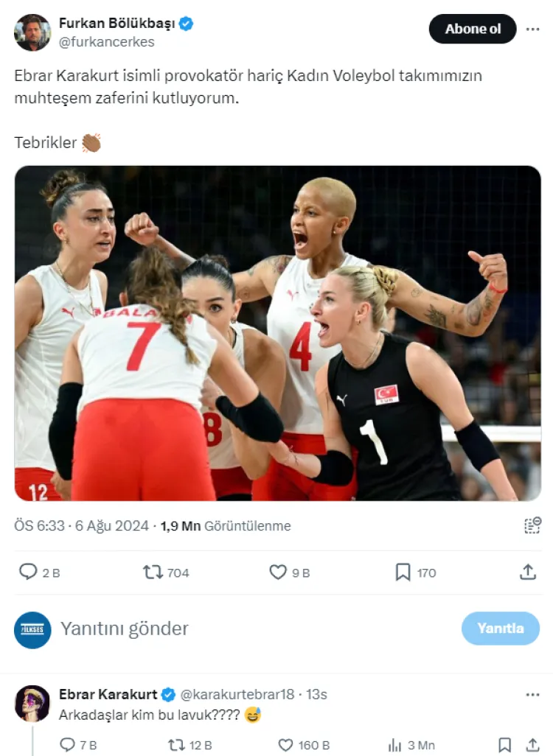Like the main tweet with 9 B
This screenshot has width=553, height=756.
(278, 573)
